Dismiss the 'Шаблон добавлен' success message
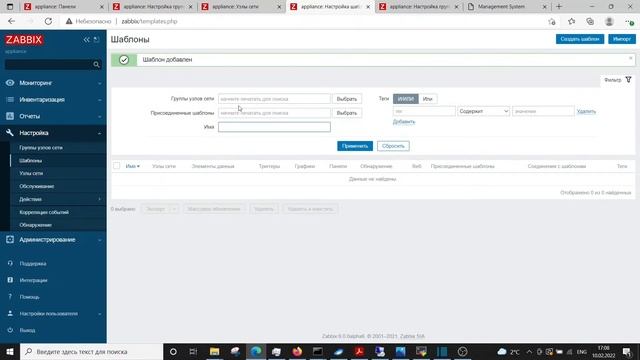Image resolution: width=640 pixels, height=360 pixels. (x=631, y=58)
